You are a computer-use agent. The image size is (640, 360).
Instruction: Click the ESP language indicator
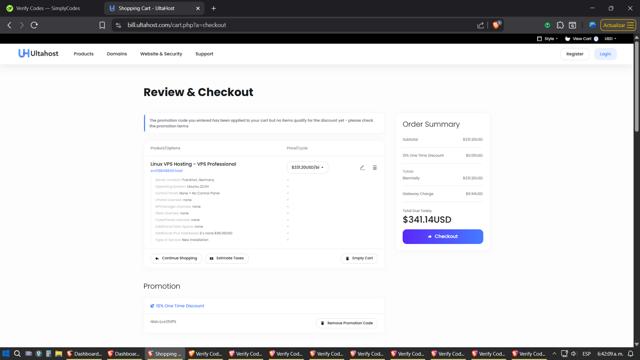(x=587, y=354)
